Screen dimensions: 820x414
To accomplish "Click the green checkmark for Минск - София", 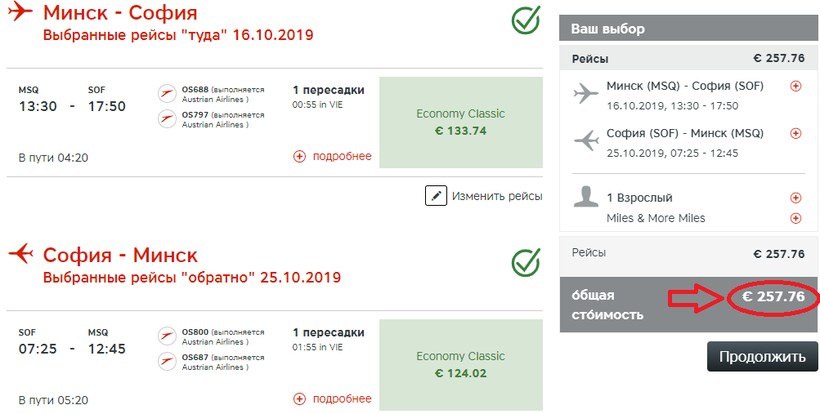I will (526, 21).
